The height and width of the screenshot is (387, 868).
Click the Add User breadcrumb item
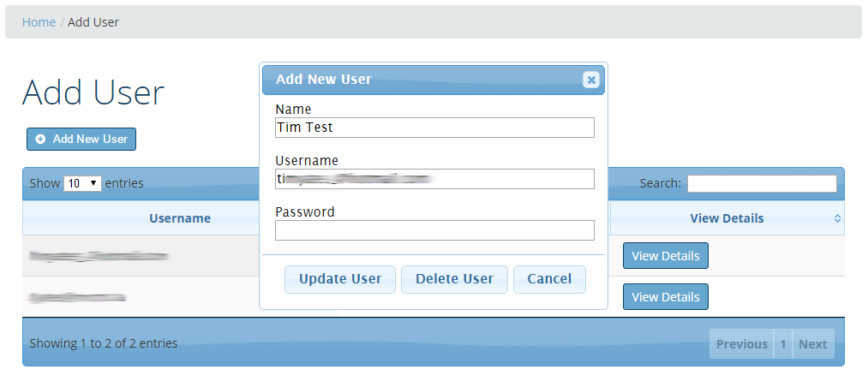coord(93,22)
